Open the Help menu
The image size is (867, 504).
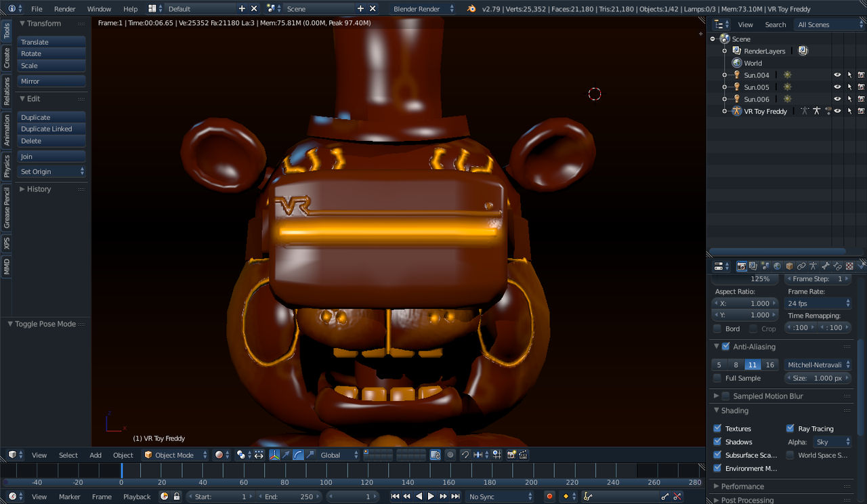pos(131,9)
